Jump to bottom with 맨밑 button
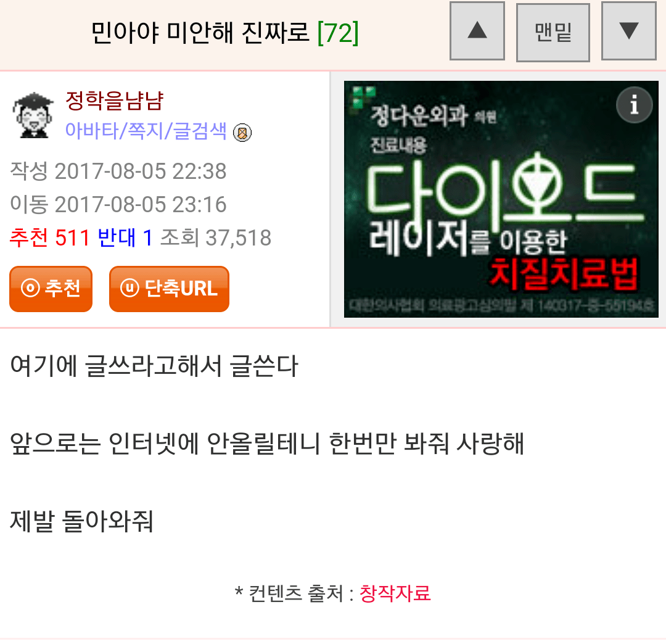Image resolution: width=666 pixels, height=644 pixels. coord(553,32)
